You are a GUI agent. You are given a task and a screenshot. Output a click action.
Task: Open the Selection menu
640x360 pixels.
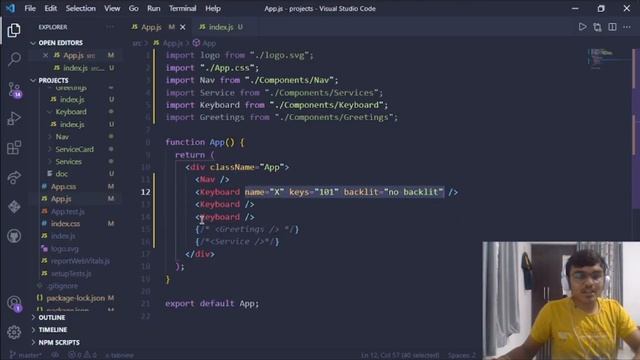81,8
